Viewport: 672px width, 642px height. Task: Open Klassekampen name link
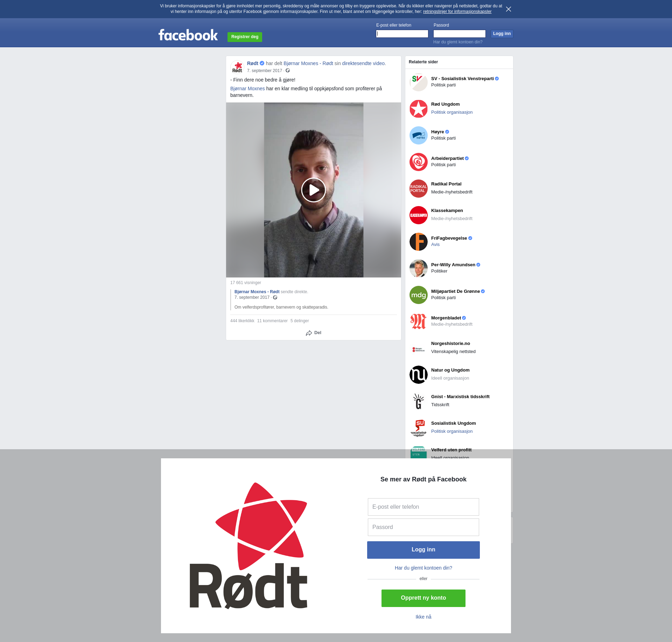point(447,211)
